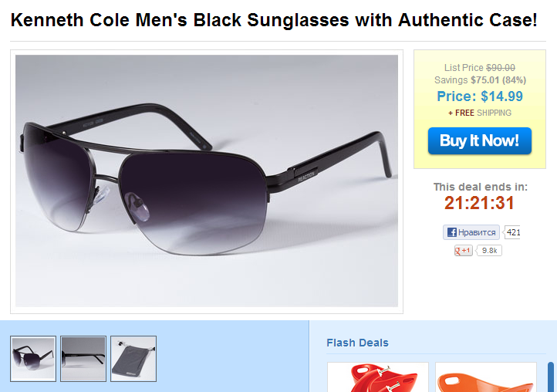This screenshot has width=557, height=392.
Task: Click the Google +1 button
Action: click(463, 251)
